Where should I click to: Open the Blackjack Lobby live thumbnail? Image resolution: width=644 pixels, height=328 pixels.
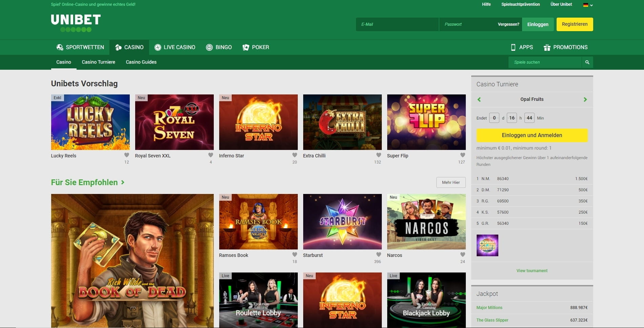coord(427,300)
